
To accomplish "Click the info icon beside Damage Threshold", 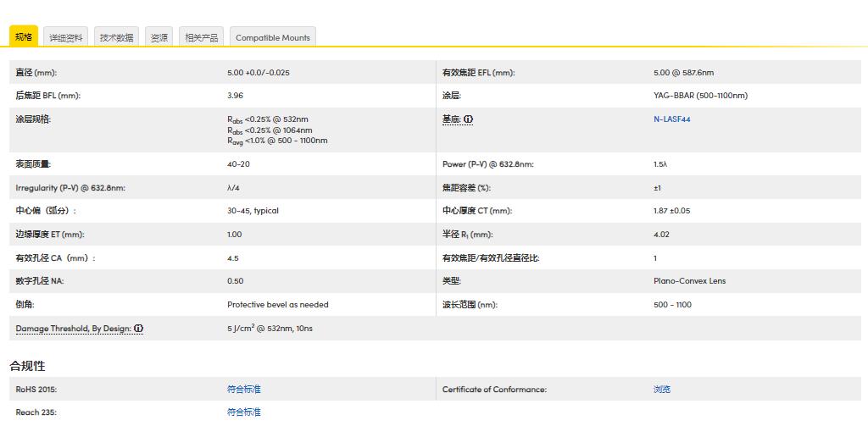I will (x=138, y=329).
